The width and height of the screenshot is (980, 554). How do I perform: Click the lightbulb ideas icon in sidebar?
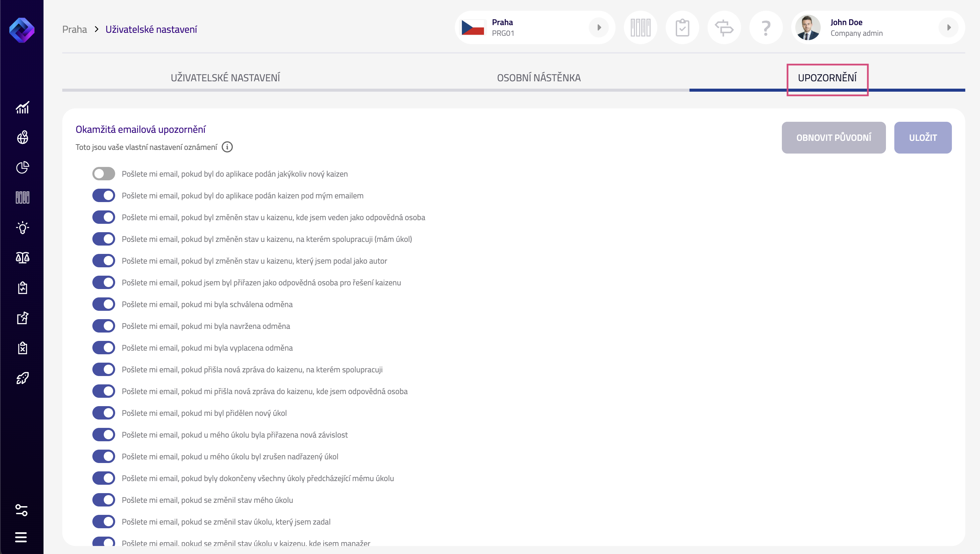[22, 227]
